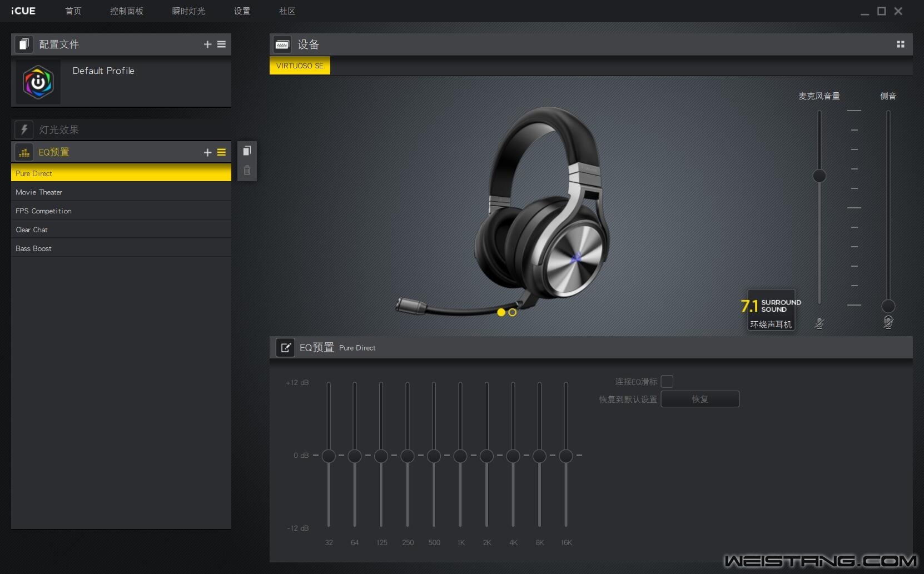Click the 16K EQ slider handle

click(566, 456)
